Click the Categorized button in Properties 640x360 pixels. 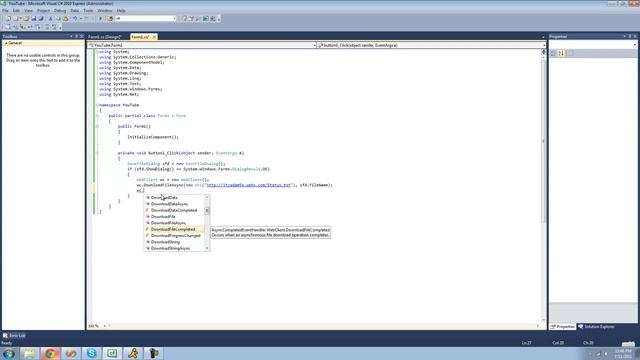pyautogui.click(x=553, y=53)
